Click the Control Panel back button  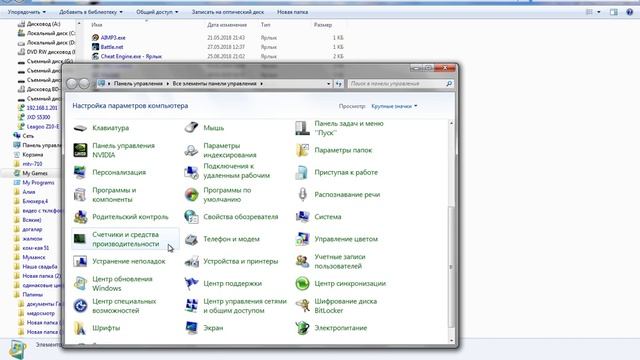click(x=72, y=84)
